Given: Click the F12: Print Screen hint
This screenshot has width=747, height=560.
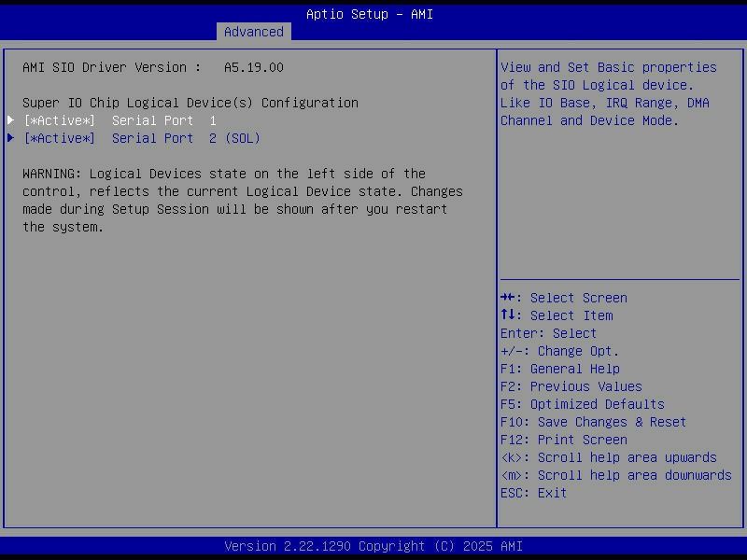Looking at the screenshot, I should tap(564, 440).
